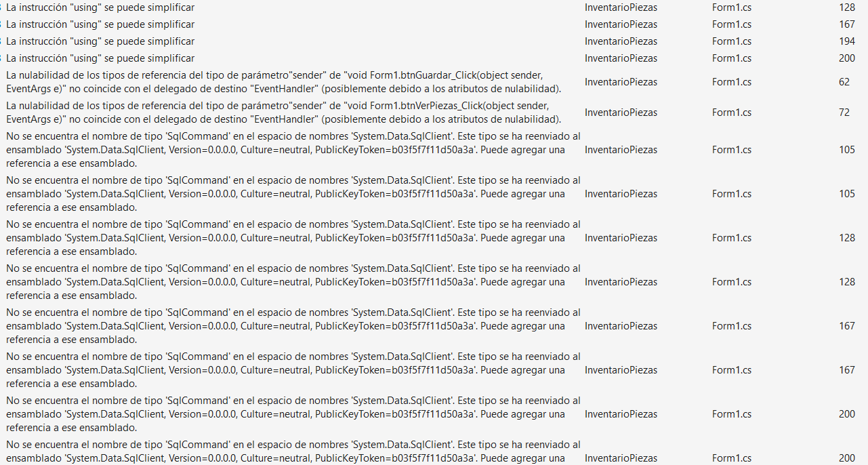
Task: Select the "using" simplification message for line 167
Action: pyautogui.click(x=100, y=24)
